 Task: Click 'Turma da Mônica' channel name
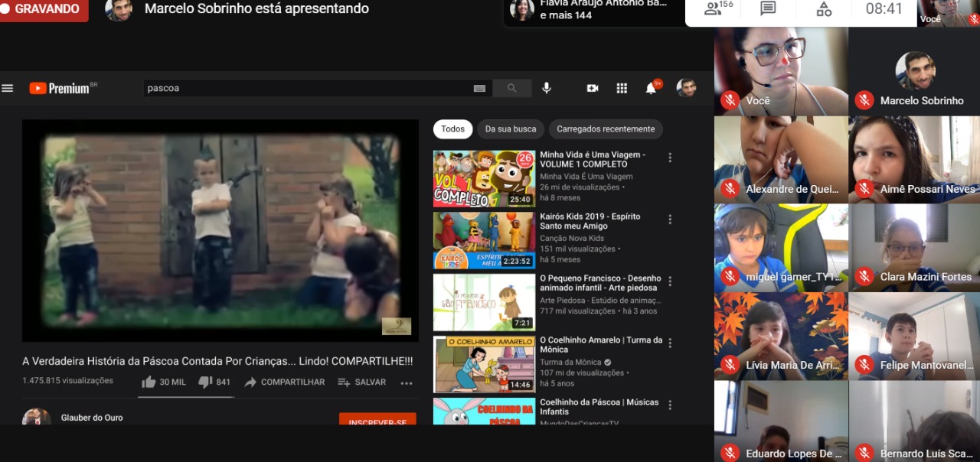(570, 362)
